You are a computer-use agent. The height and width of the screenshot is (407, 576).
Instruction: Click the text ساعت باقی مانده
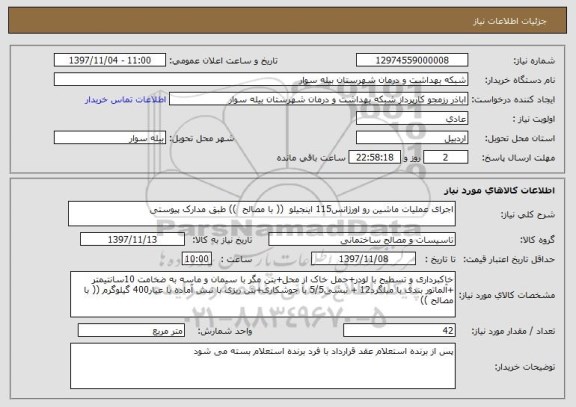[x=311, y=158]
